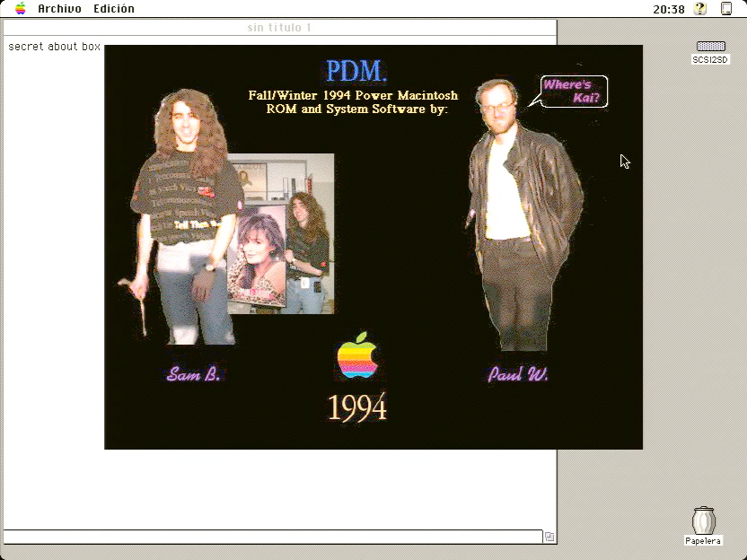Click the 'Sam B.' name label
The width and height of the screenshot is (747, 560).
[193, 374]
